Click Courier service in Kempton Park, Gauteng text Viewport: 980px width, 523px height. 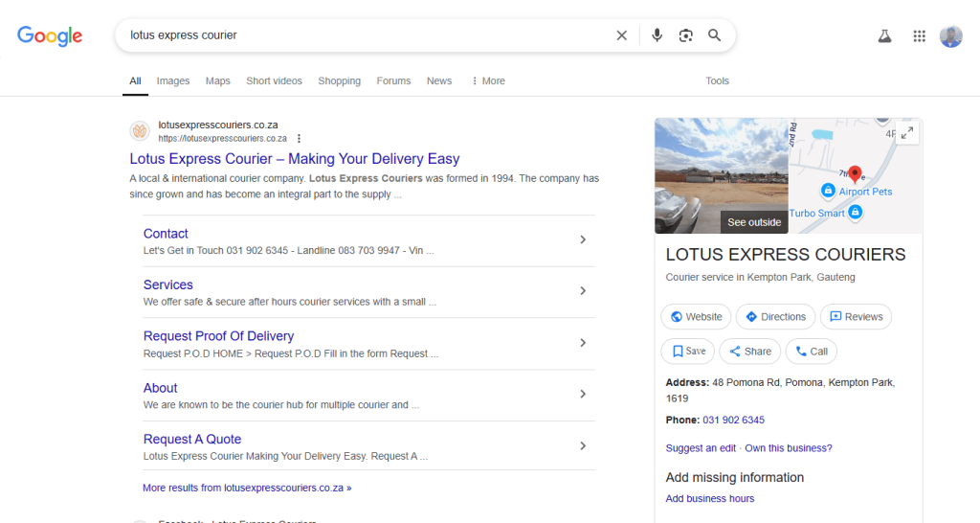pos(760,277)
